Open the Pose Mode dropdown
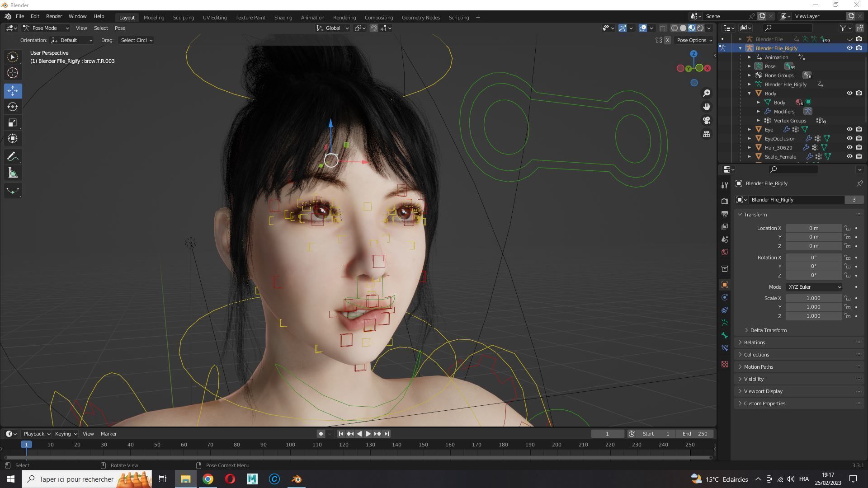868x488 pixels. pyautogui.click(x=46, y=28)
